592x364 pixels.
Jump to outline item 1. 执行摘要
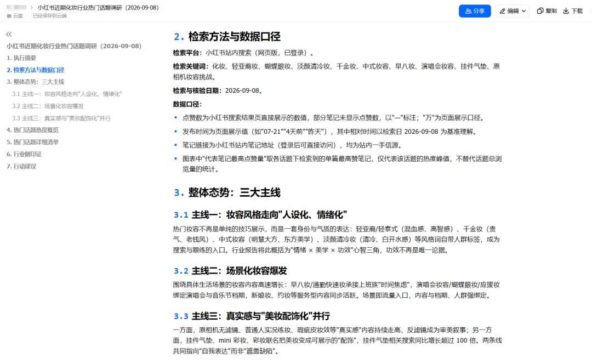[x=21, y=58]
